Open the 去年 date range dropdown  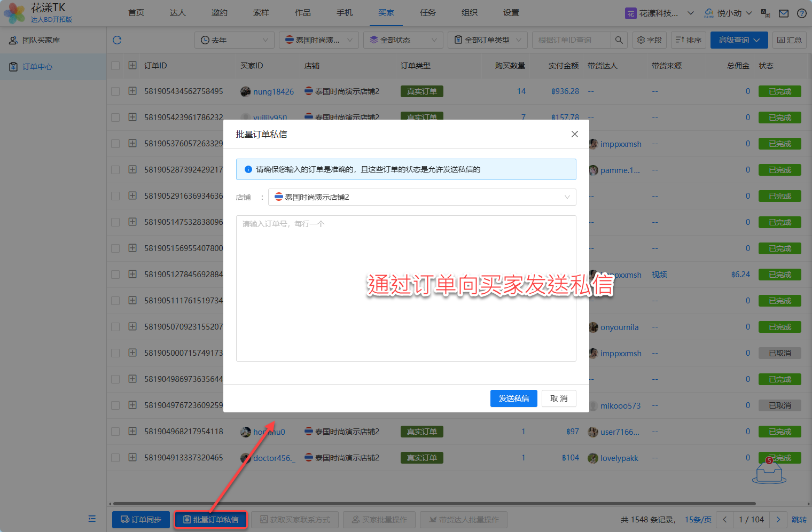click(234, 40)
